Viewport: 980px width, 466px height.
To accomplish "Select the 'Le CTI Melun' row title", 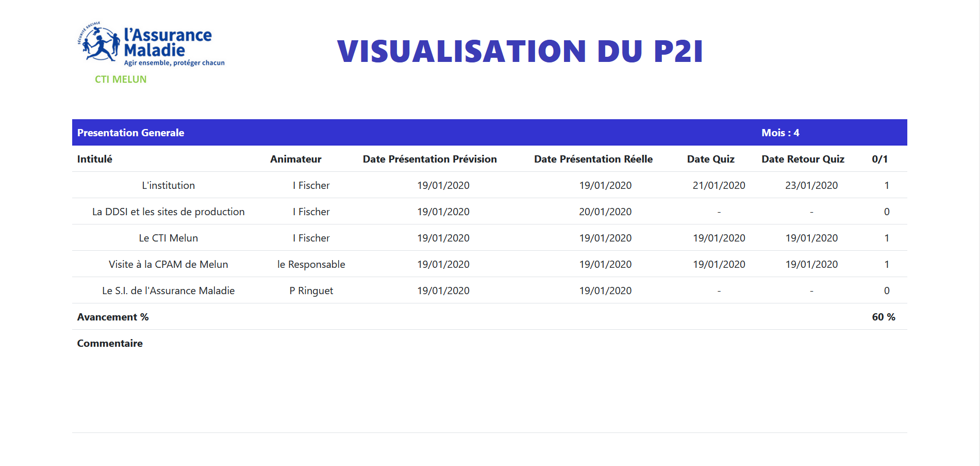I will pyautogui.click(x=169, y=238).
